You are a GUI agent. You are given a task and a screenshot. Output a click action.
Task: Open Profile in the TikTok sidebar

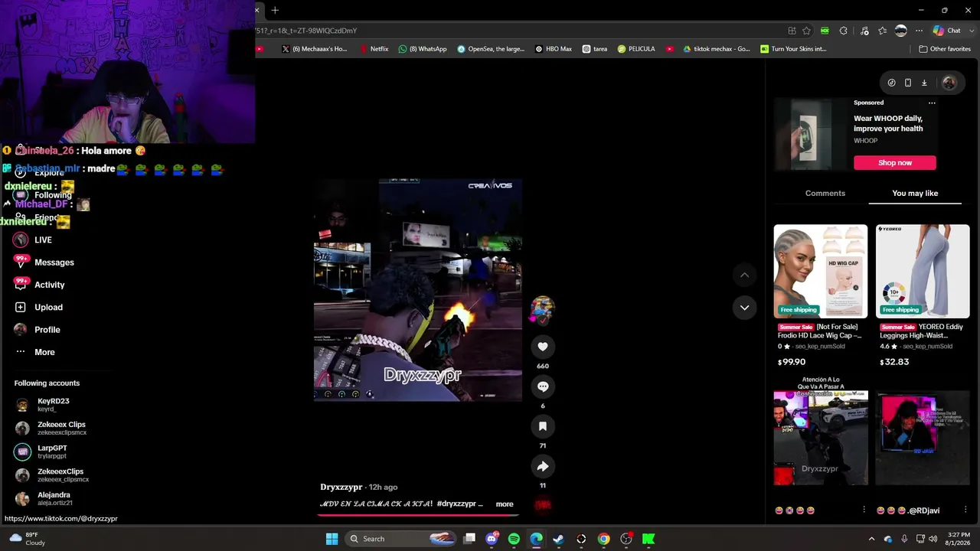point(37,330)
